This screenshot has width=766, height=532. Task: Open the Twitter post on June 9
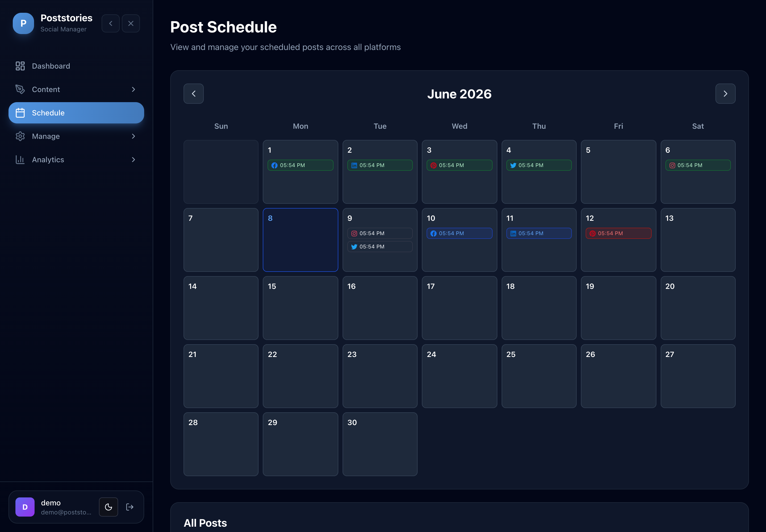point(380,247)
